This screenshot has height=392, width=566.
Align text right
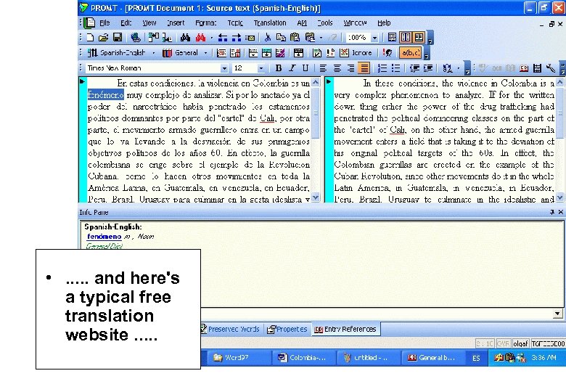coord(350,68)
